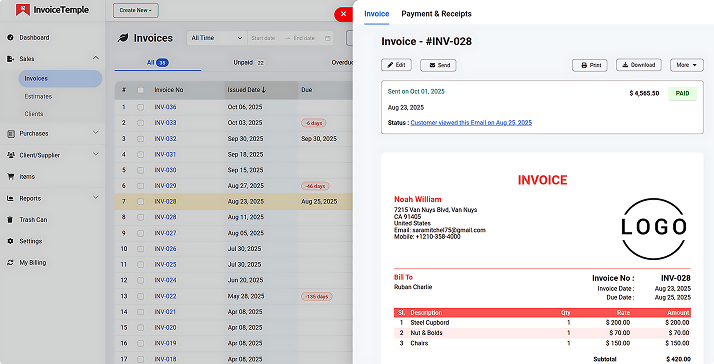
Task: Open Invoices in the sidebar
Action: [x=60, y=79]
